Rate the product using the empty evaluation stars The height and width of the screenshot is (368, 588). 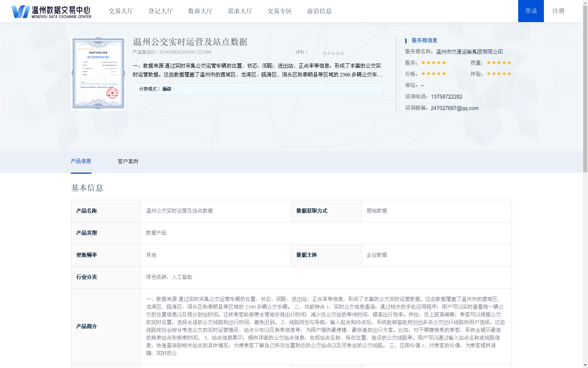pyautogui.click(x=333, y=53)
